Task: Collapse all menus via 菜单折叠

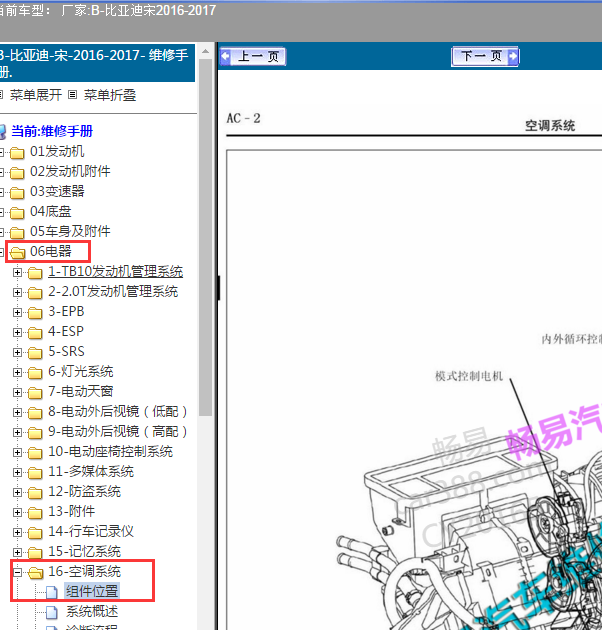Action: [x=110, y=95]
